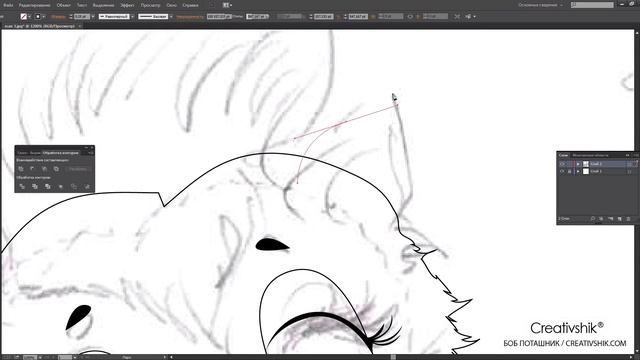Switch to the Слои tab
Viewport: 640px width, 360px height.
point(563,155)
